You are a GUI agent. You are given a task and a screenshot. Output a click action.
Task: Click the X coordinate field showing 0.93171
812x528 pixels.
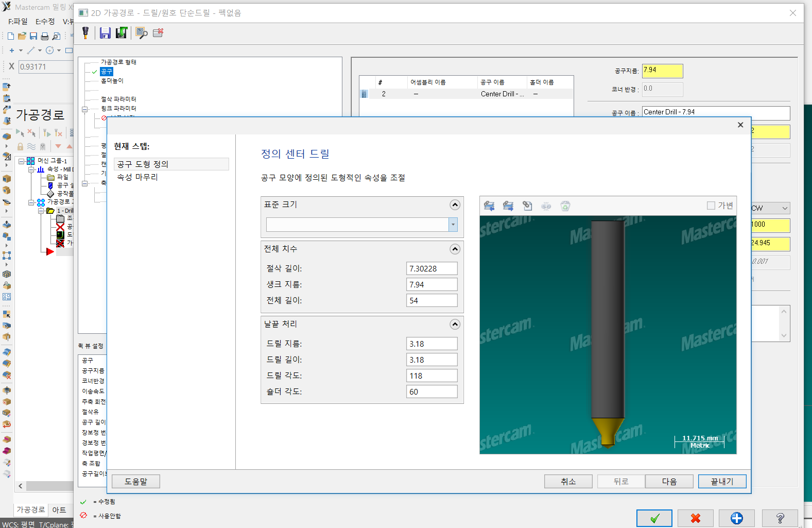point(45,67)
